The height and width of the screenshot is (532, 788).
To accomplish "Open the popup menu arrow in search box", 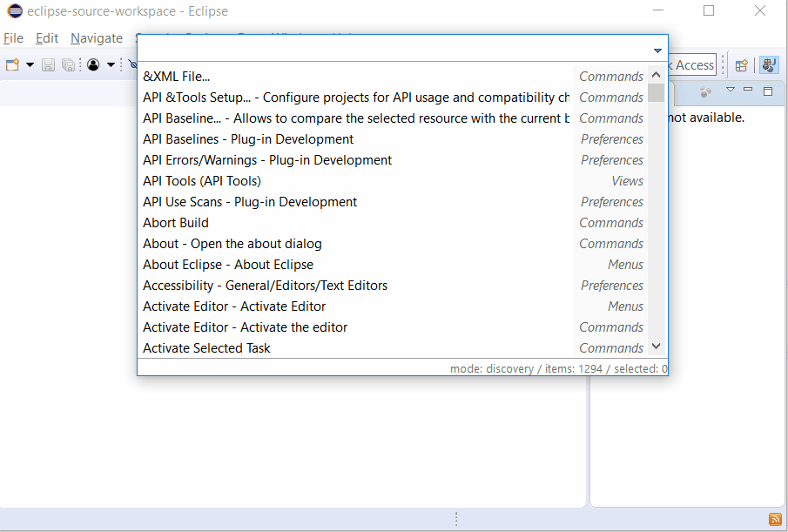I will 657,51.
